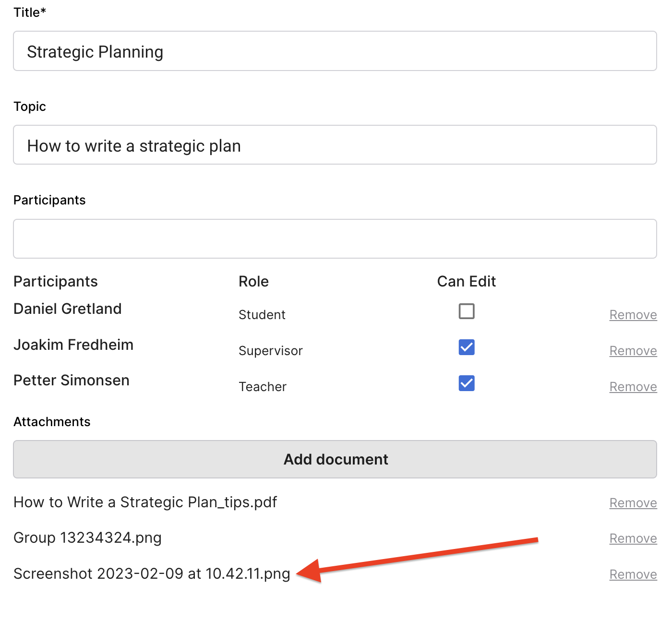
Task: Click the Title input field
Action: (x=335, y=51)
